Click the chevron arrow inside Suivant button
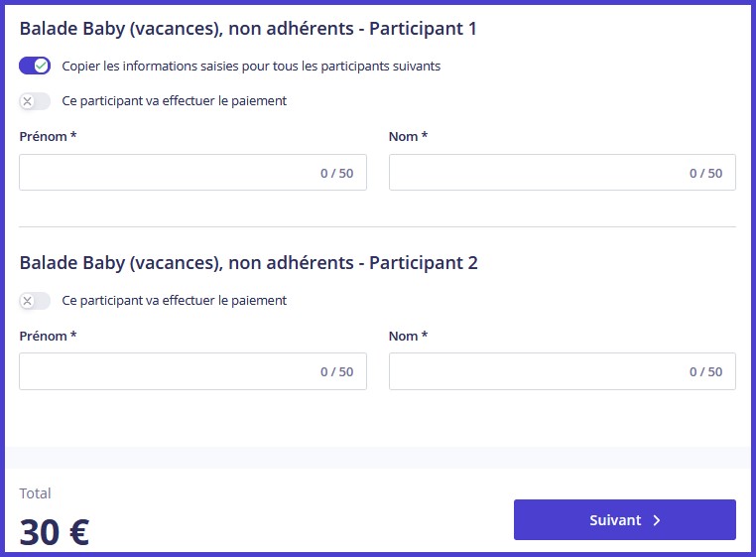 [x=657, y=520]
